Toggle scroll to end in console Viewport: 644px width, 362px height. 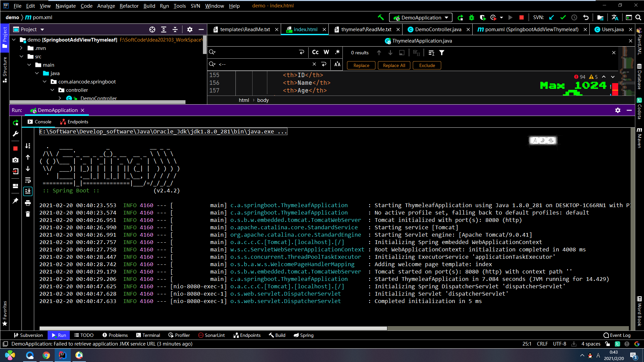tap(28, 191)
